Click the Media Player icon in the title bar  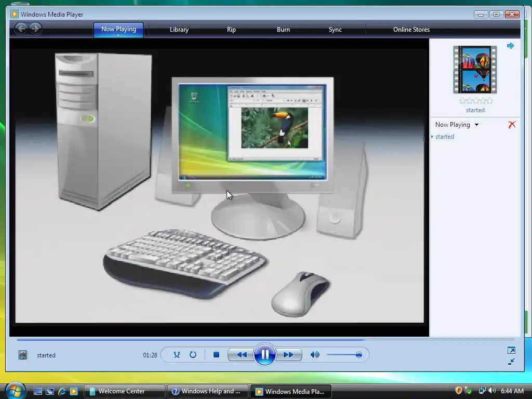(14, 14)
